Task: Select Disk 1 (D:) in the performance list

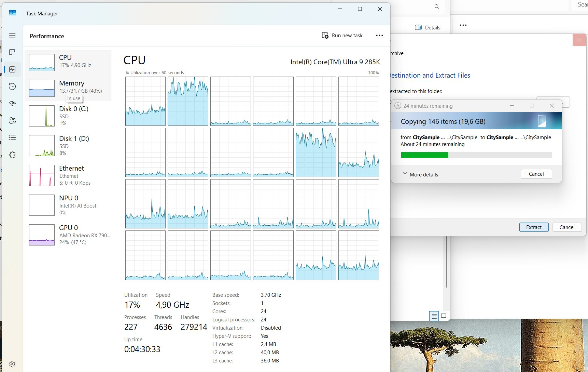Action: (68, 146)
